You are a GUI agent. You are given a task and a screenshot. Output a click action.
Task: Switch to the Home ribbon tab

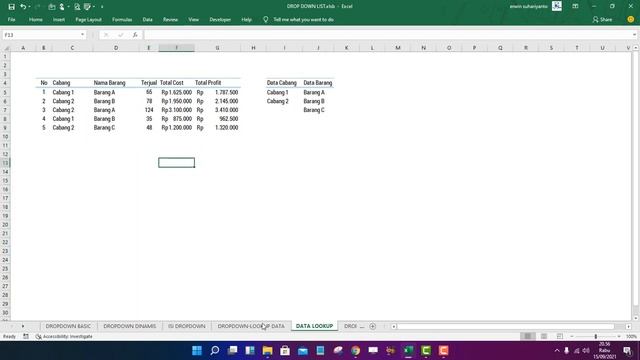click(x=36, y=20)
